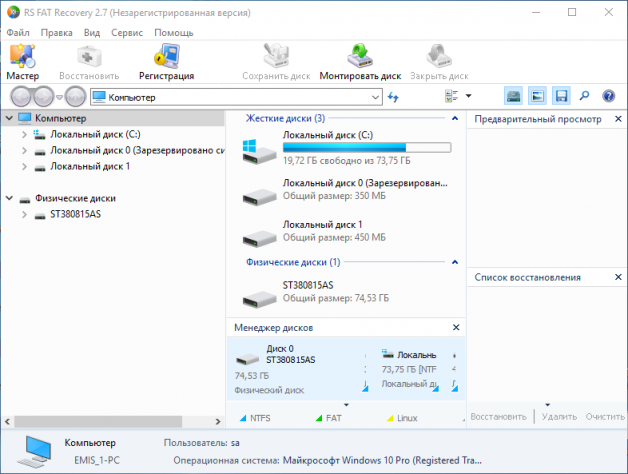Open the Компьютер address dropdown
Image resolution: width=628 pixels, height=474 pixels.
click(x=375, y=97)
